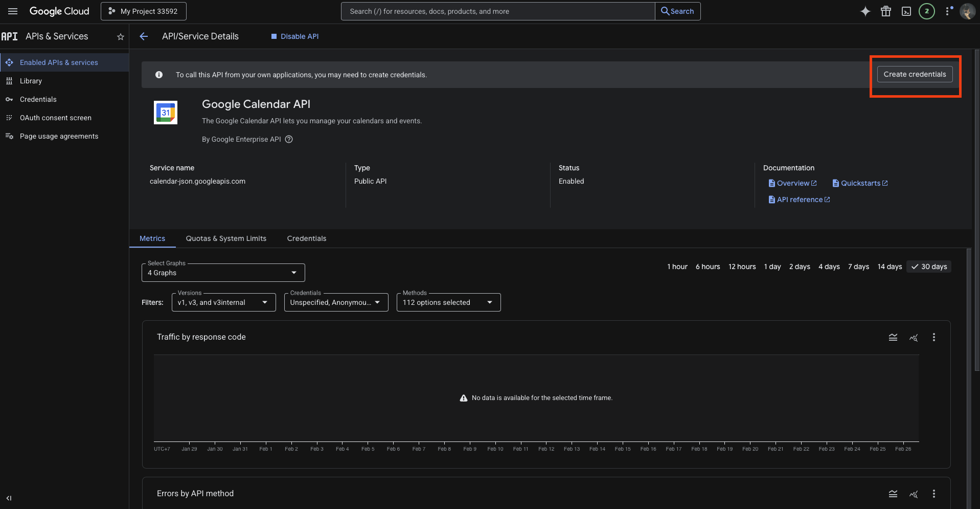This screenshot has width=980, height=509.
Task: Click the Create credentials button
Action: pyautogui.click(x=915, y=74)
